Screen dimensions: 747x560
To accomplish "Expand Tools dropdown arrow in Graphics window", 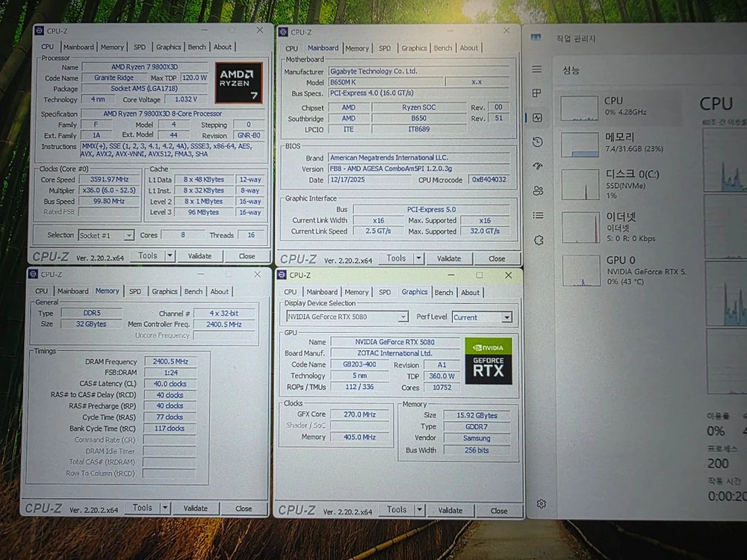I will pos(419,510).
